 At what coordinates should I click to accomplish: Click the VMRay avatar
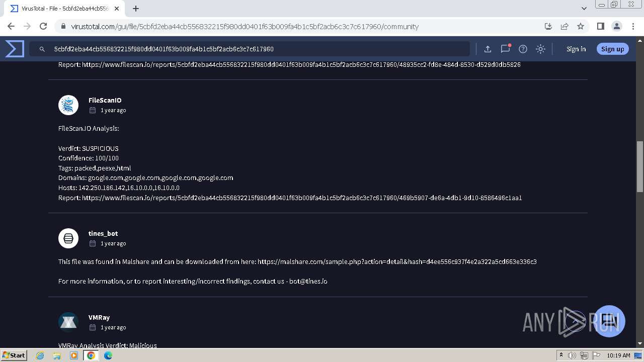click(x=68, y=322)
